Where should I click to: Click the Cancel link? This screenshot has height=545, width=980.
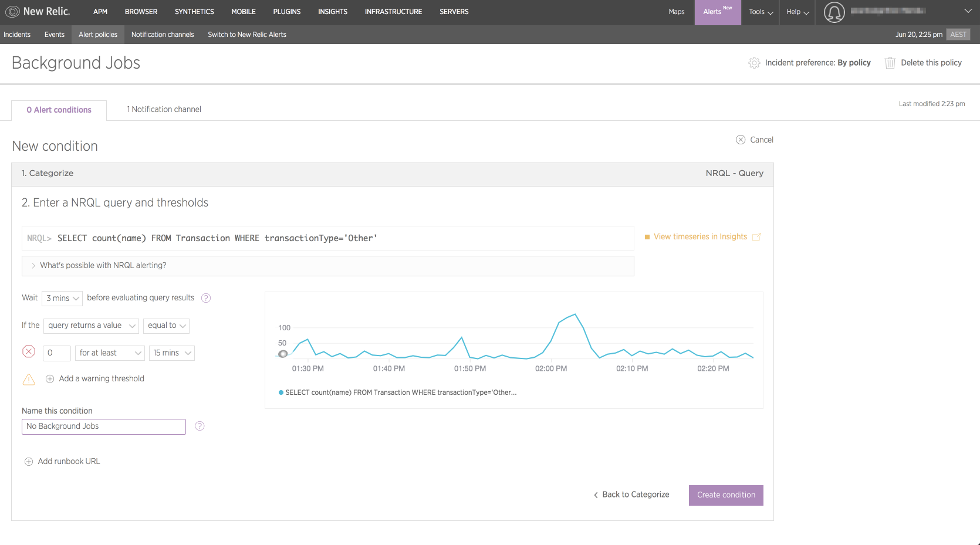[x=762, y=140]
